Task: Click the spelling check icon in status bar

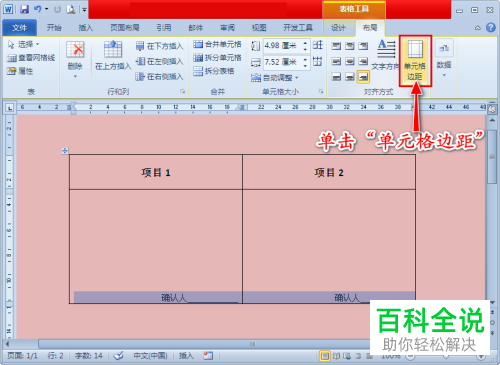Action: pos(118,356)
